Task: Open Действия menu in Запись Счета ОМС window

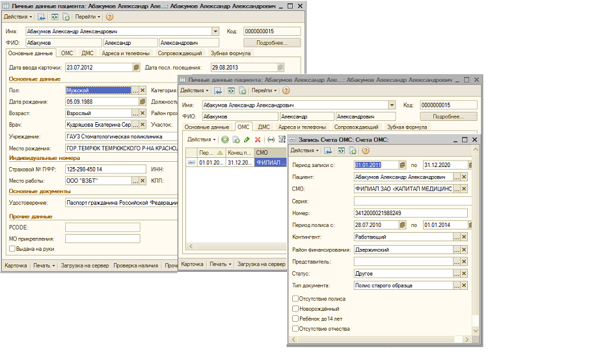Action: (304, 151)
